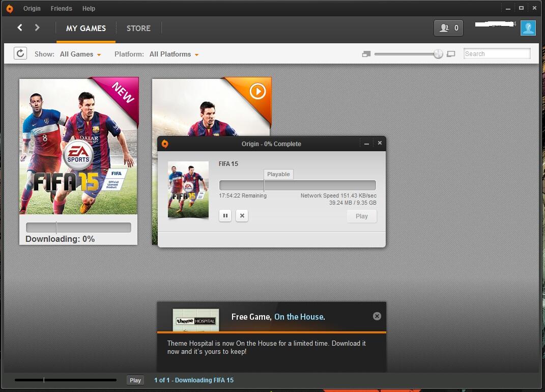Click the play icon on the second game tile
The height and width of the screenshot is (392, 545).
click(x=257, y=92)
